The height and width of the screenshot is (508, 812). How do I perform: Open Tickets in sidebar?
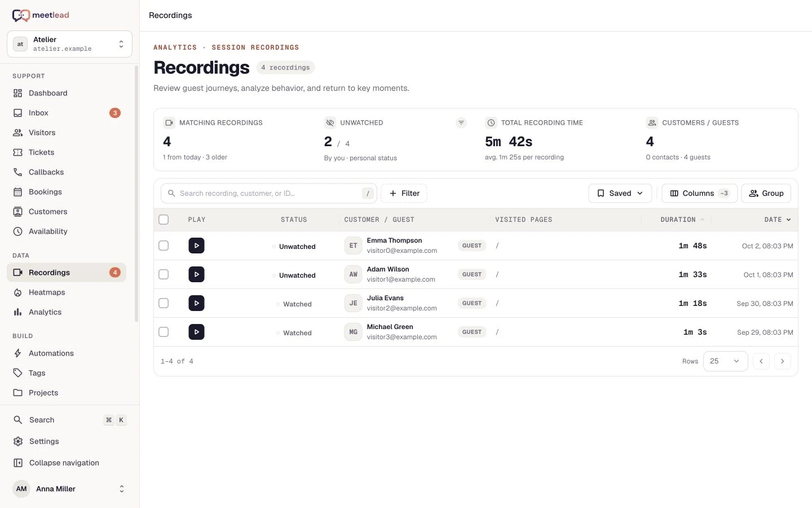pyautogui.click(x=67, y=152)
